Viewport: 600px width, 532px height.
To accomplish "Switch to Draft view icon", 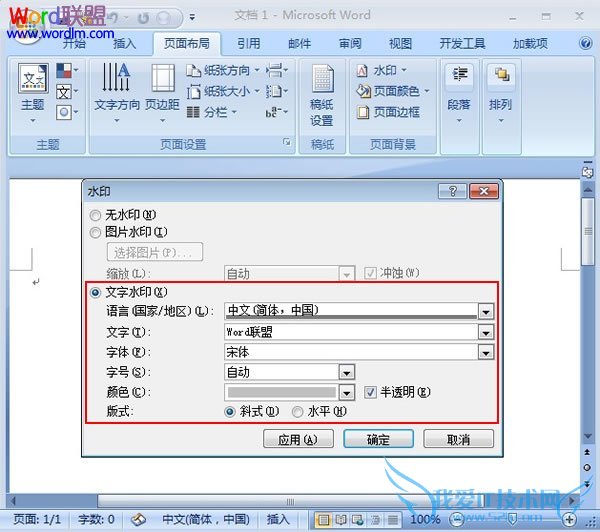I will coord(393,520).
